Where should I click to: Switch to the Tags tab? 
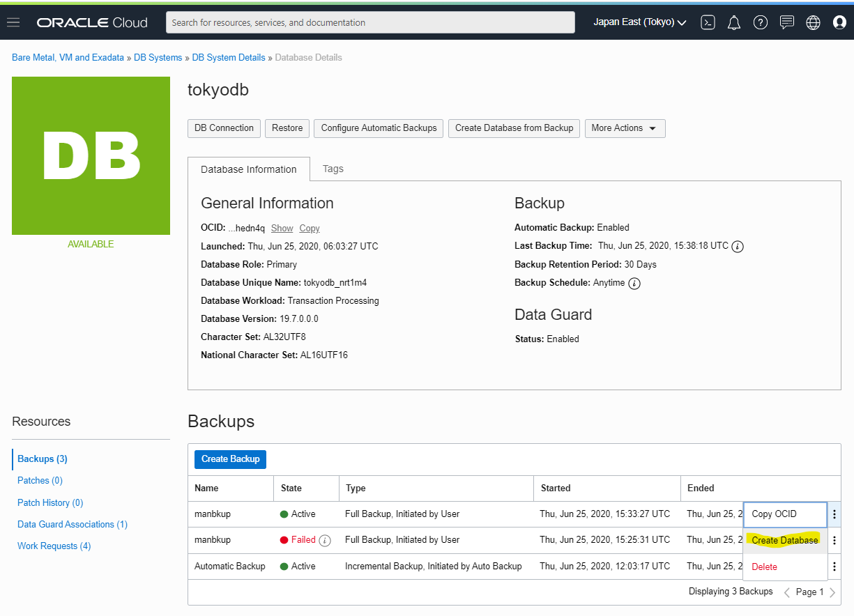coord(333,169)
